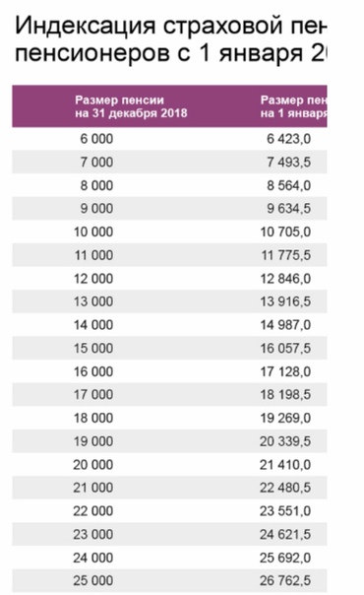364x595 pixels.
Task: Click the 7 493,5 value
Action: point(288,162)
